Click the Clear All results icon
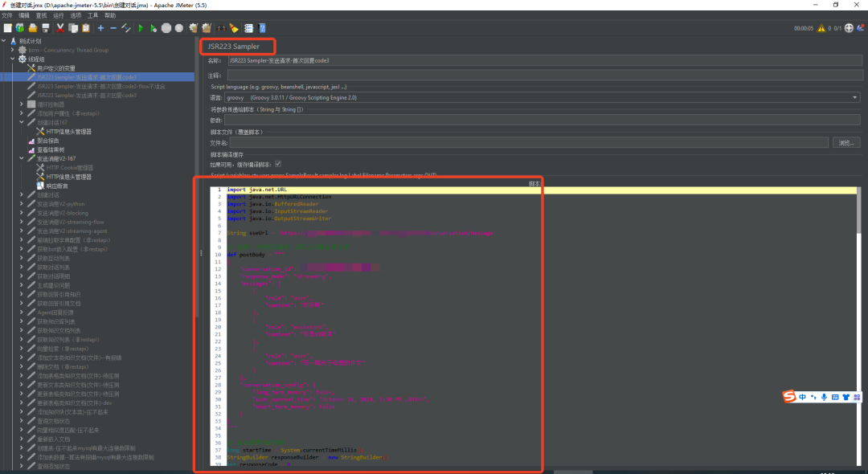Viewport: 868px width, 474px height. tap(206, 28)
